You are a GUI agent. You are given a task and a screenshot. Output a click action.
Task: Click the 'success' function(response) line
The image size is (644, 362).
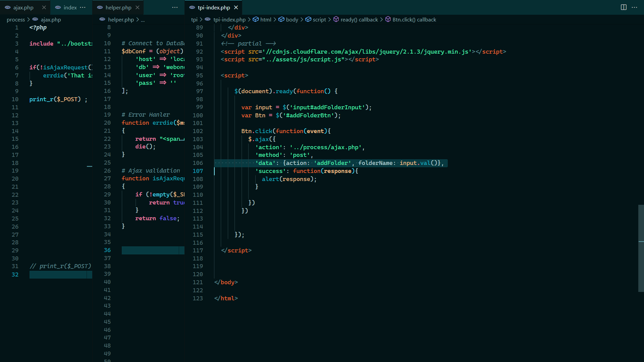pos(307,171)
